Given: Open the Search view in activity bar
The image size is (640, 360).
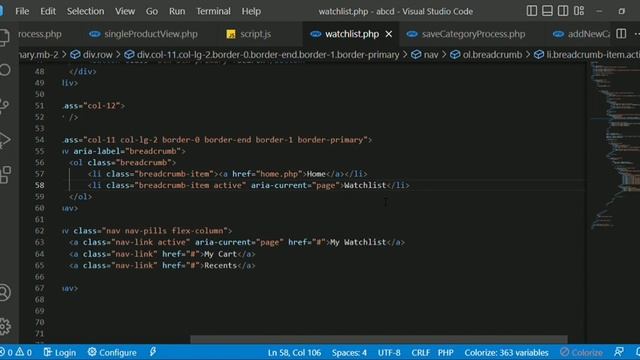Looking at the screenshot, I should [5, 70].
